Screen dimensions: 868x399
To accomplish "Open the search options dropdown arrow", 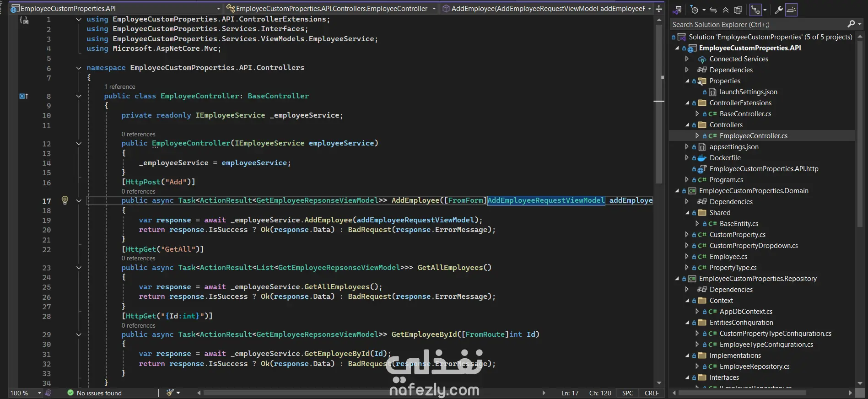I will tap(860, 24).
